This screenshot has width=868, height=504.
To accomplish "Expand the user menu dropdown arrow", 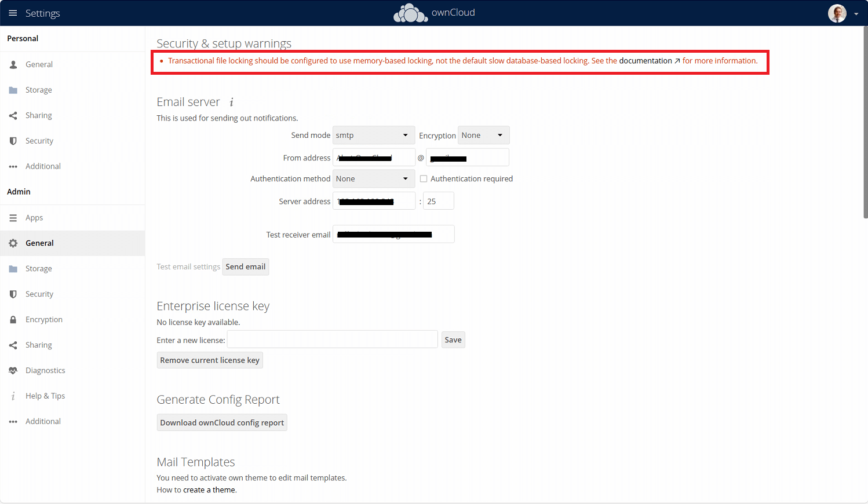I will (x=856, y=14).
